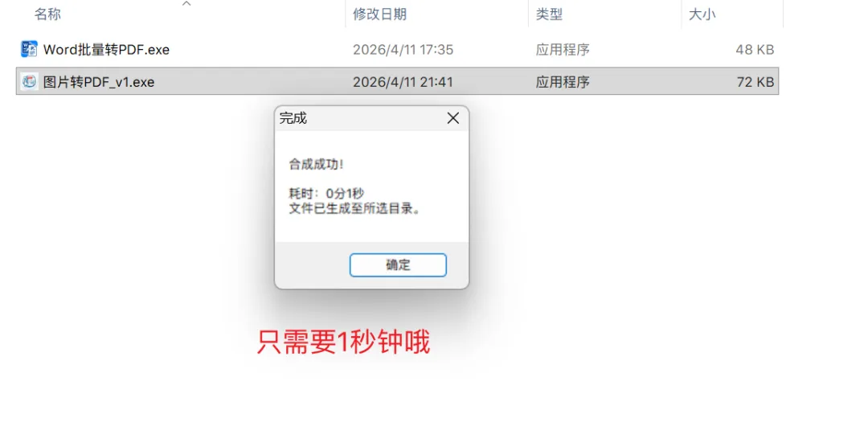
Task: Click the 耗时: 0分1秒 text line
Action: (326, 193)
